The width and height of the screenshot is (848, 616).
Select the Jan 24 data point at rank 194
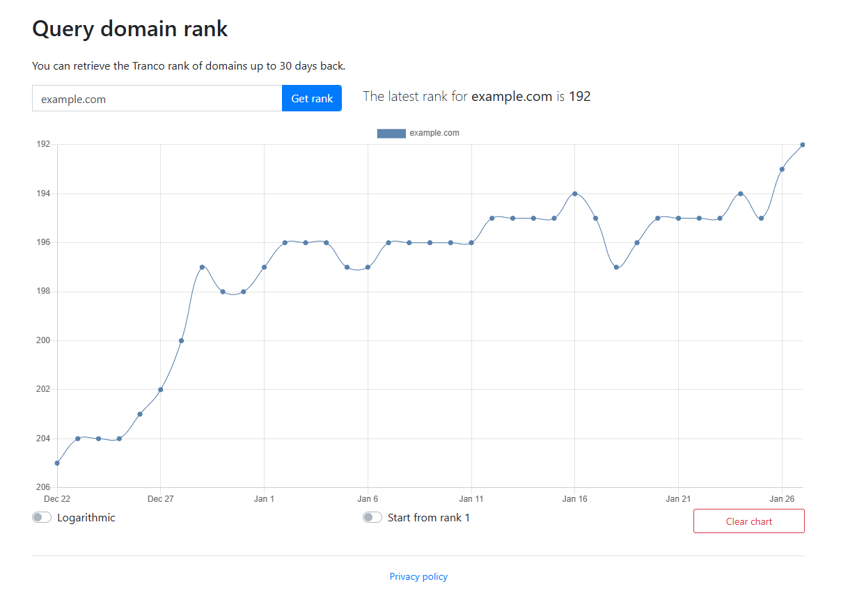[x=741, y=194]
